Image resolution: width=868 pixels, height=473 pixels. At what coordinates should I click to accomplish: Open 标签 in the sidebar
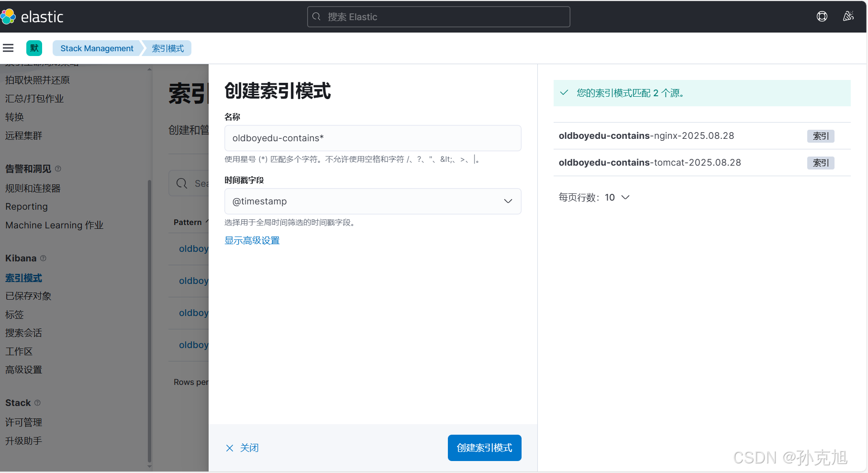14,315
